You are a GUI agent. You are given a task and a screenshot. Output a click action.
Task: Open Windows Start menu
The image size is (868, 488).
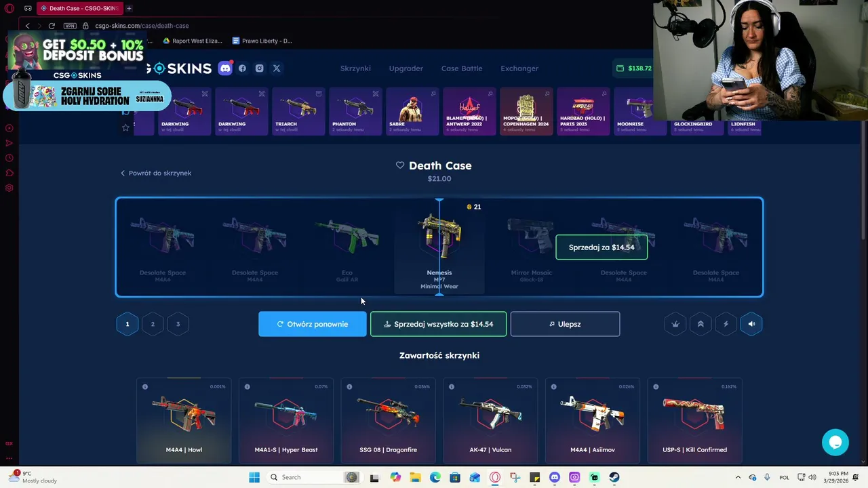click(254, 477)
